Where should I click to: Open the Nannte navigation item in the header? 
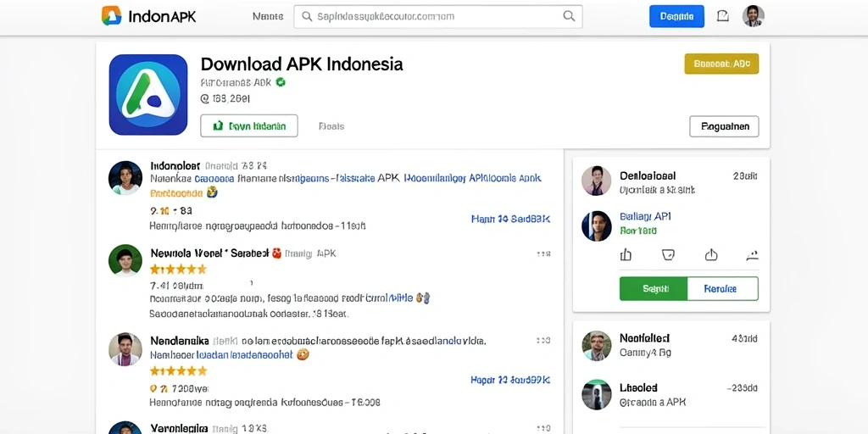(268, 17)
